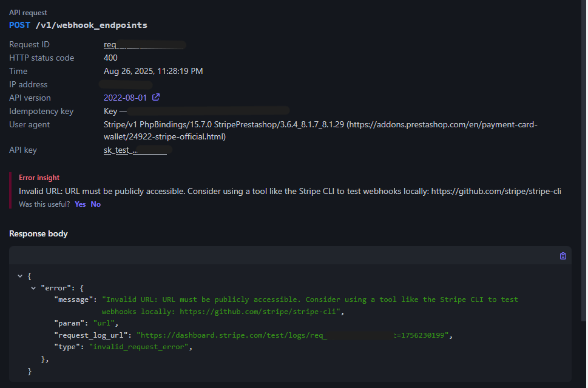Click the API request label at top

coord(28,13)
